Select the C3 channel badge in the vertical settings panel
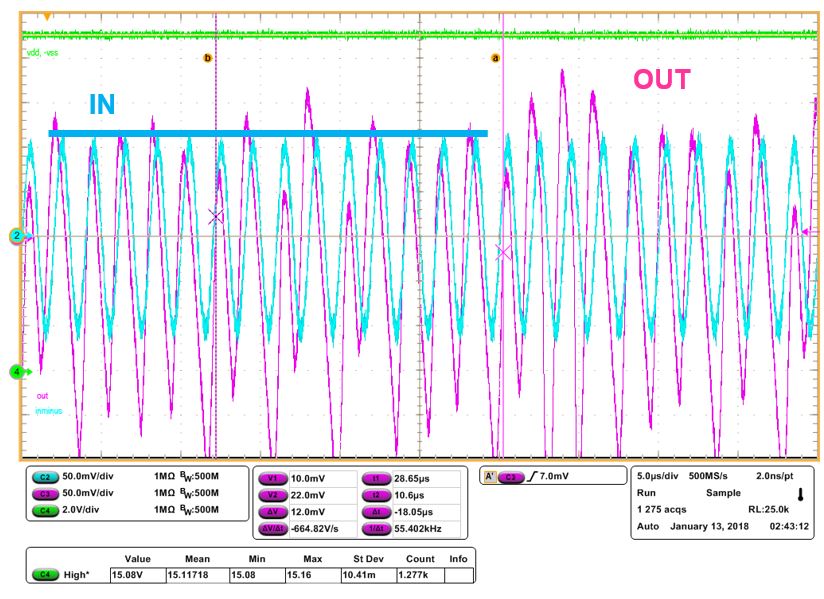Image resolution: width=824 pixels, height=599 pixels. pyautogui.click(x=43, y=494)
